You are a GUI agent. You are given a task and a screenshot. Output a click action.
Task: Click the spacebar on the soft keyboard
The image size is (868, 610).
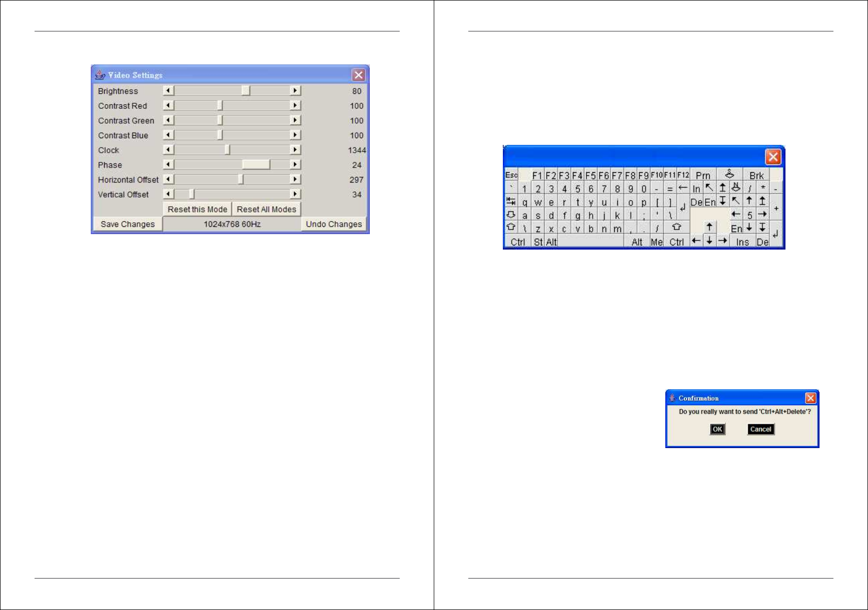[x=591, y=241]
